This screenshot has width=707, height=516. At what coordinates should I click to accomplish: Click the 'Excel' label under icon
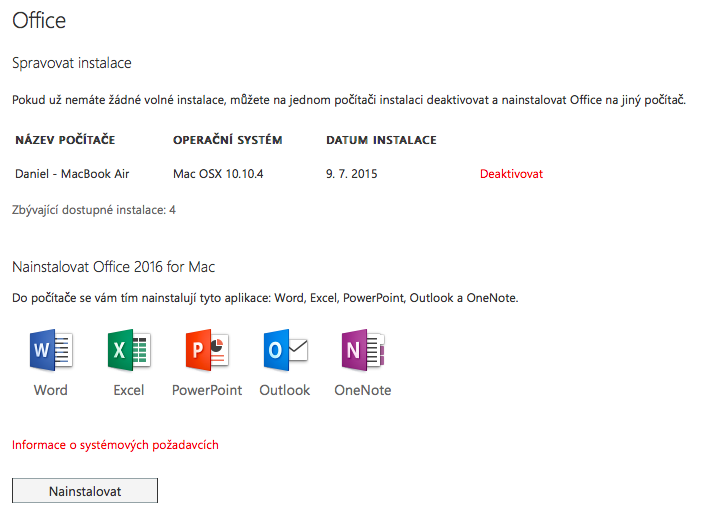point(129,390)
